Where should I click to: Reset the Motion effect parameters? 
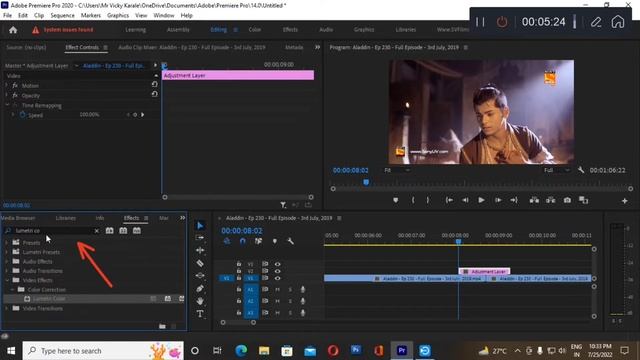154,84
